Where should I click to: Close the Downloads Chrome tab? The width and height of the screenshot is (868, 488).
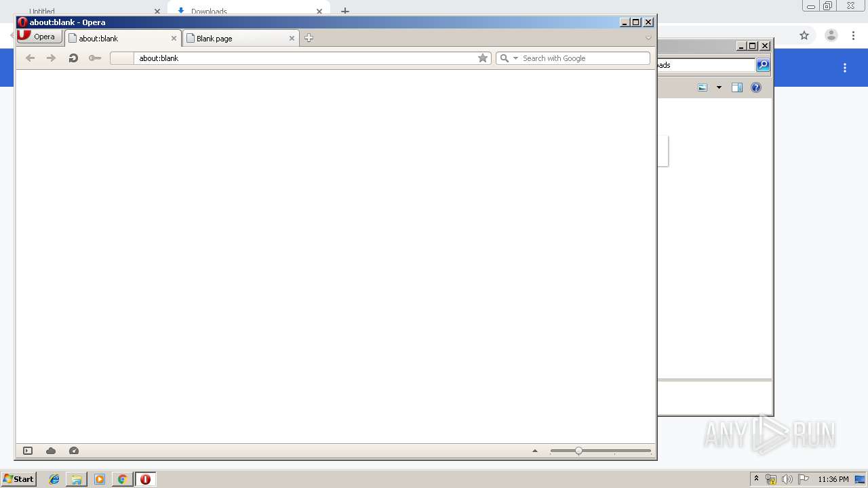(x=319, y=11)
